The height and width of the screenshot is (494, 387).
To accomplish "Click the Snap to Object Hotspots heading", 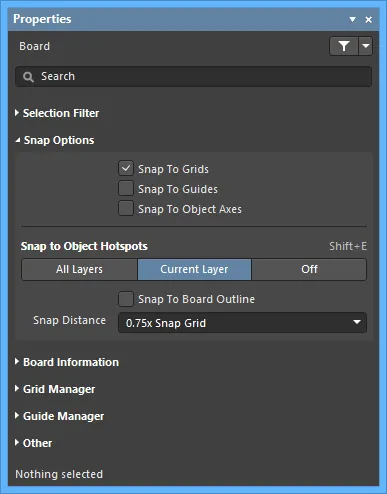I will [x=84, y=246].
